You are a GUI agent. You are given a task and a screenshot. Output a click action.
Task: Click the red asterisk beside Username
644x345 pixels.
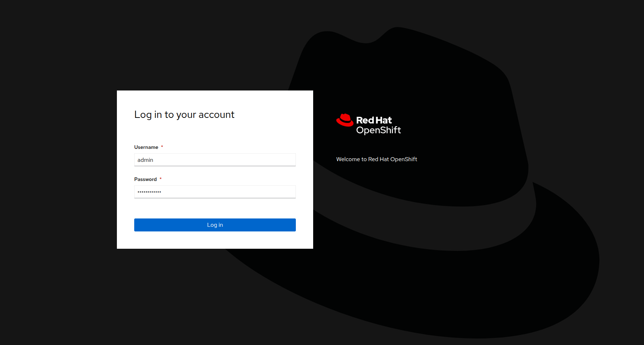pyautogui.click(x=162, y=147)
